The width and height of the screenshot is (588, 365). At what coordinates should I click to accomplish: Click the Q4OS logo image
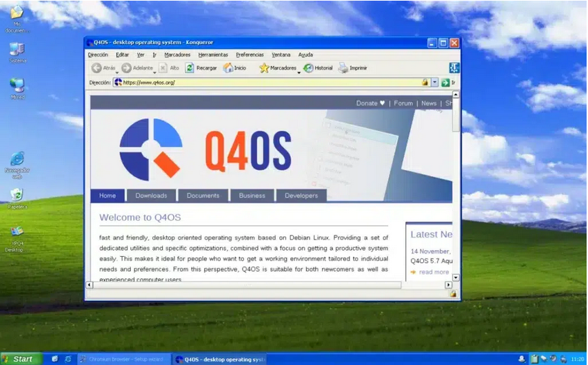[205, 150]
